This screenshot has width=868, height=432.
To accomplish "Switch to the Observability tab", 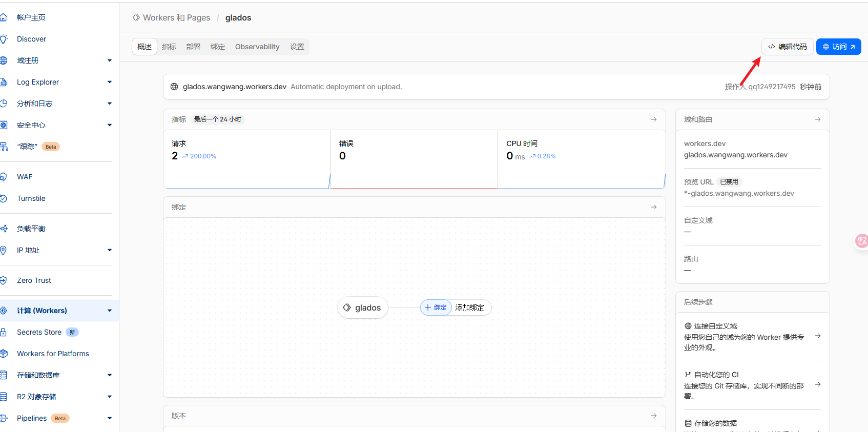I will (x=257, y=47).
